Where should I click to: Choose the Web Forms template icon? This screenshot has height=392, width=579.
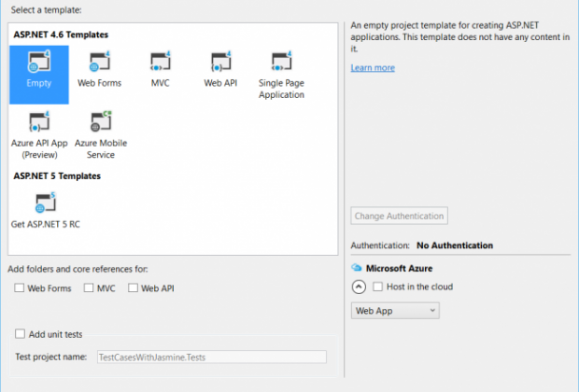point(99,63)
